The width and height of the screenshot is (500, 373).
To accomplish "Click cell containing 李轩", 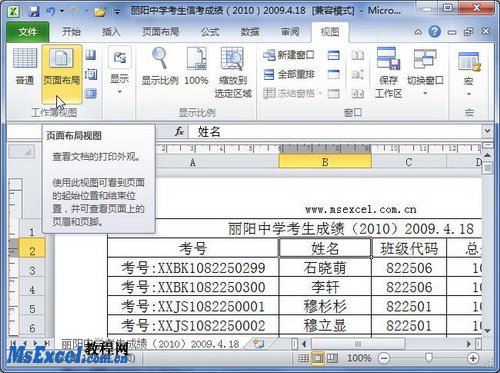I will [x=325, y=287].
